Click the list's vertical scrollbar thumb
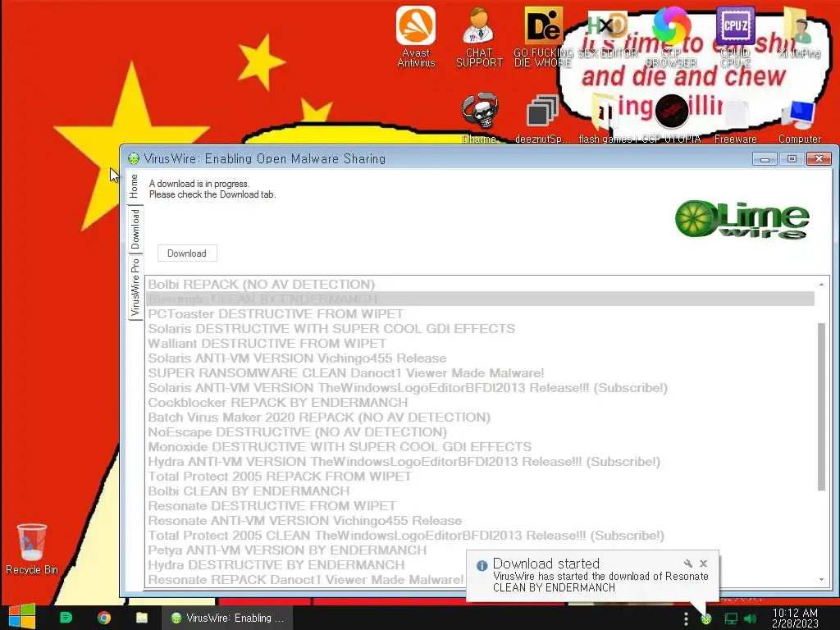This screenshot has height=630, width=840. [x=821, y=407]
